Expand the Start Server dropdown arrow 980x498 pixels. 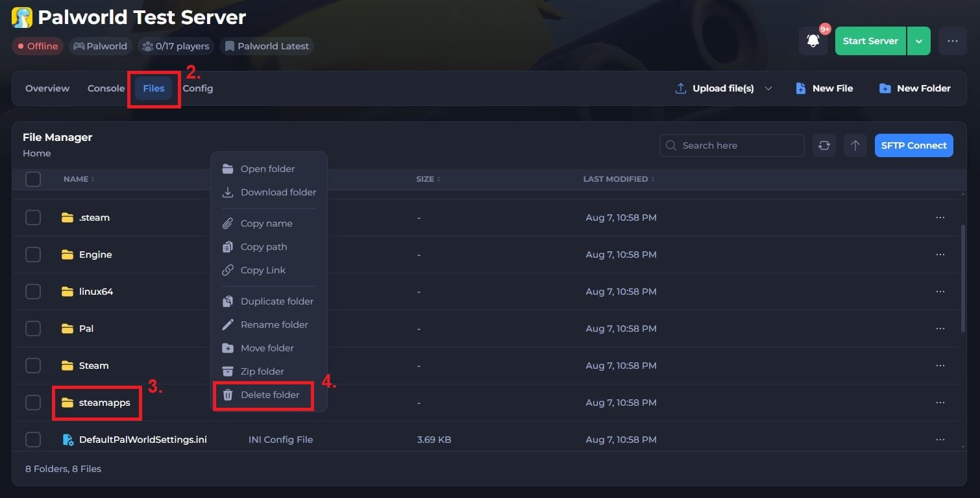point(918,41)
